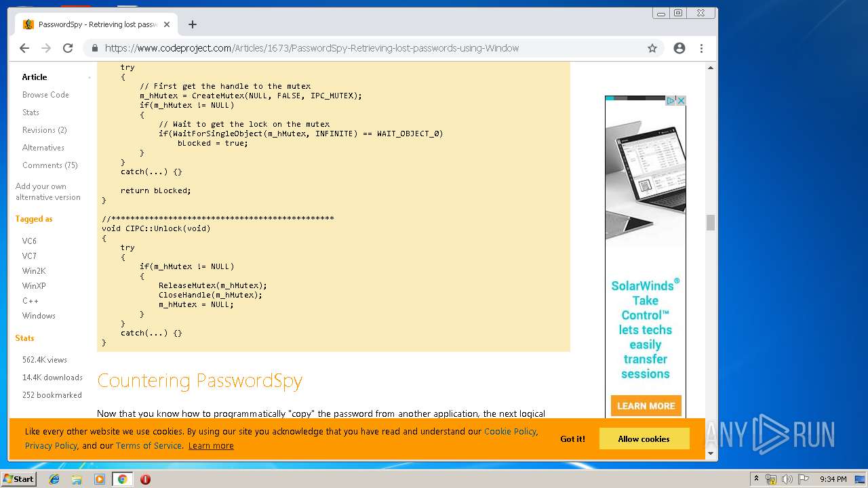
Task: Click the 562.4K views stat
Action: coord(45,360)
